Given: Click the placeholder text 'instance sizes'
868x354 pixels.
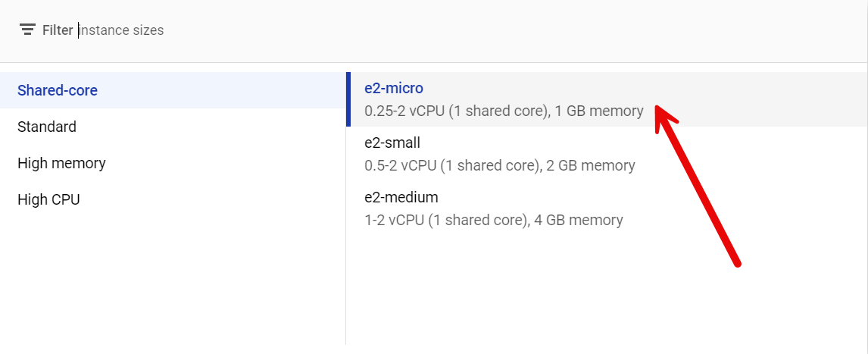Looking at the screenshot, I should 121,30.
